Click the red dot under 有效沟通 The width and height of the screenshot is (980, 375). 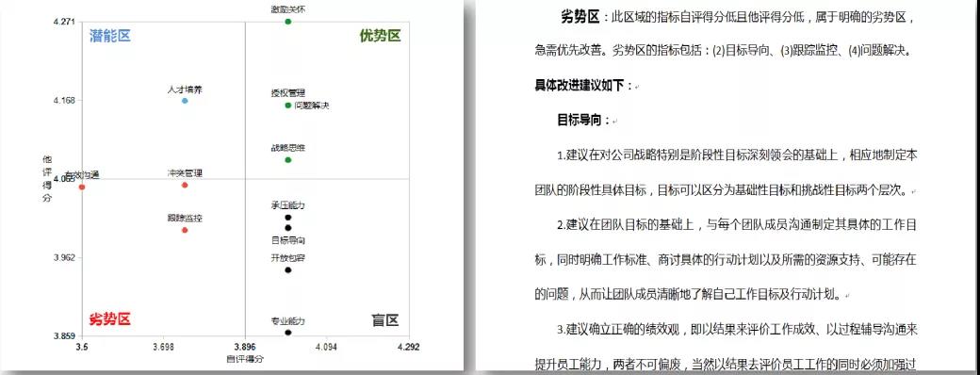(82, 187)
